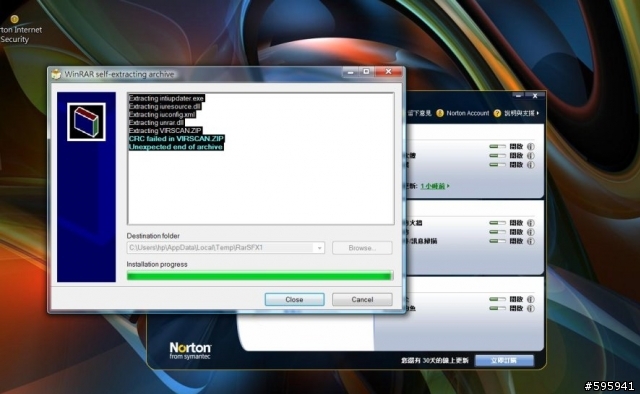Screen dimensions: 640x394
Task: Open info icon for Norton top panel's first row
Action: tap(531, 146)
